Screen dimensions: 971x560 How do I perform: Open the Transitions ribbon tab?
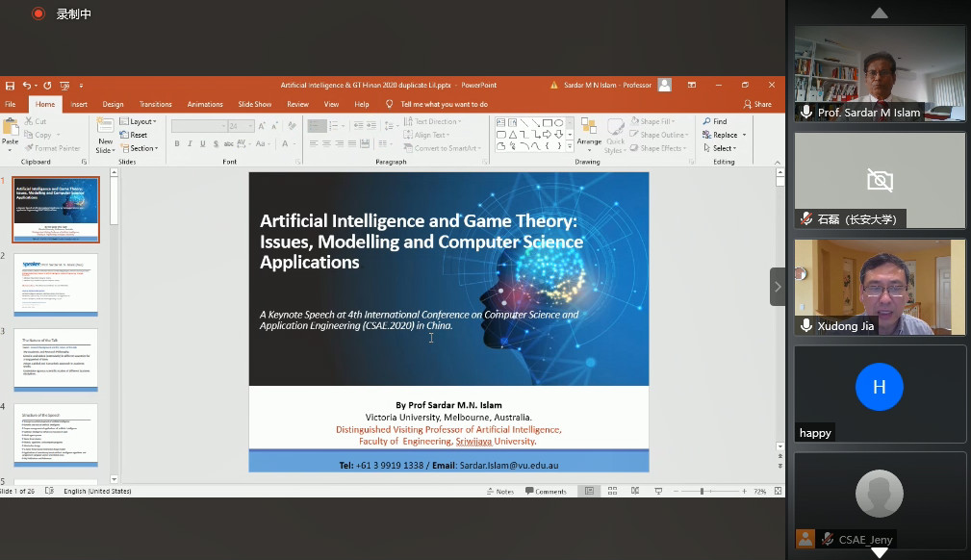[155, 104]
